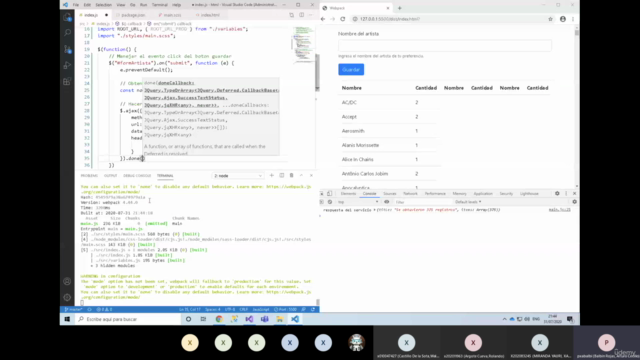
Task: Clear the DevTools console
Action: [x=330, y=202]
